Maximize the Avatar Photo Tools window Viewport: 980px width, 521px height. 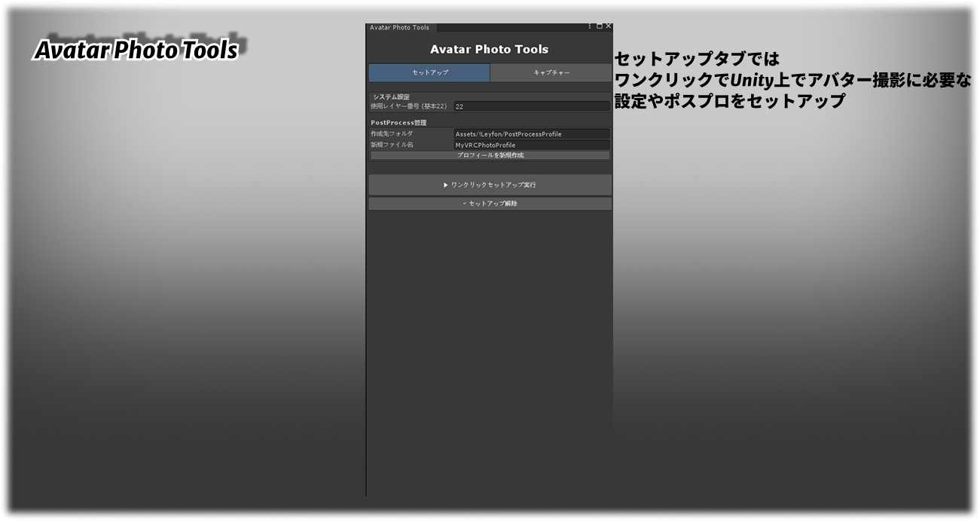pos(600,26)
